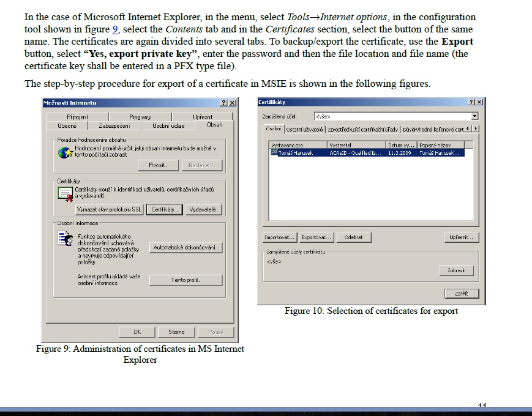Sort by Vystavitel column header
The width and height of the screenshot is (532, 416).
[340, 145]
